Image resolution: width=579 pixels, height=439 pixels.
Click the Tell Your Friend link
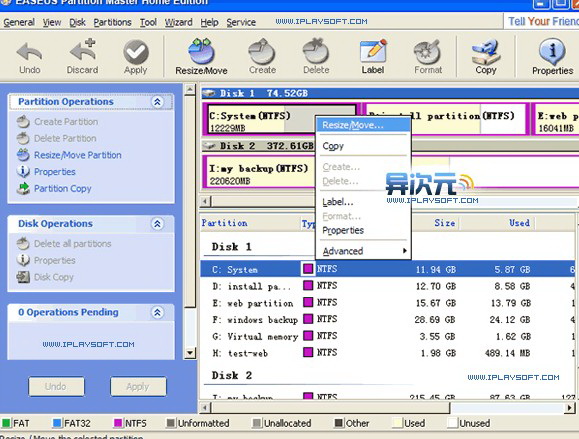pos(543,21)
